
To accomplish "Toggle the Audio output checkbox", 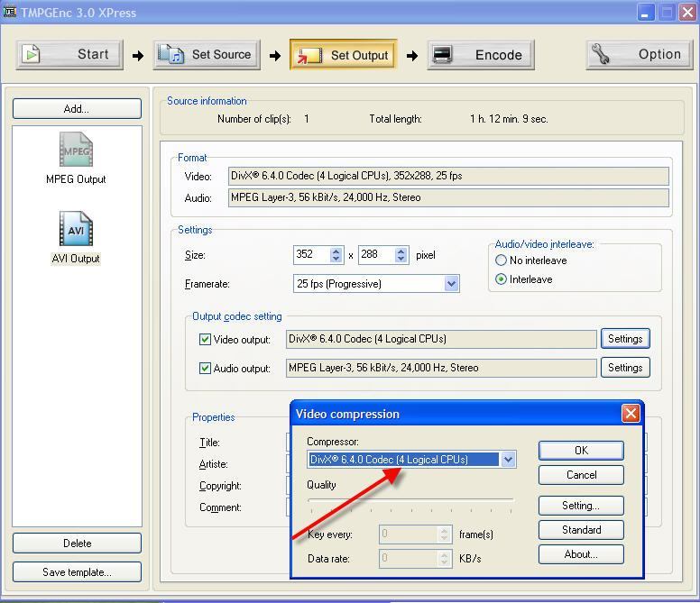I will [205, 369].
